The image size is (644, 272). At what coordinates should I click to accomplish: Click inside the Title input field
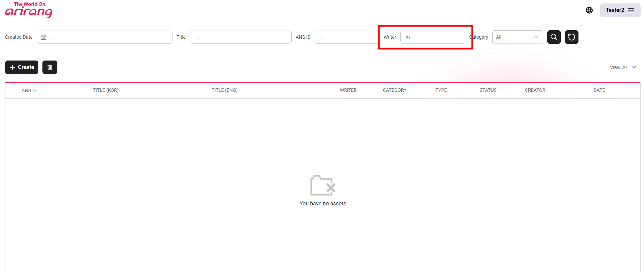point(240,37)
